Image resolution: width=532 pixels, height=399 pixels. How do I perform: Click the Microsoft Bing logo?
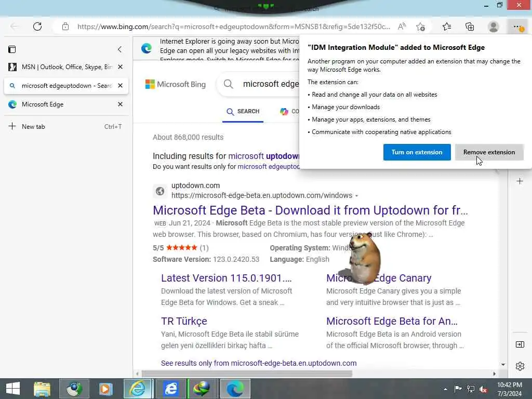176,84
